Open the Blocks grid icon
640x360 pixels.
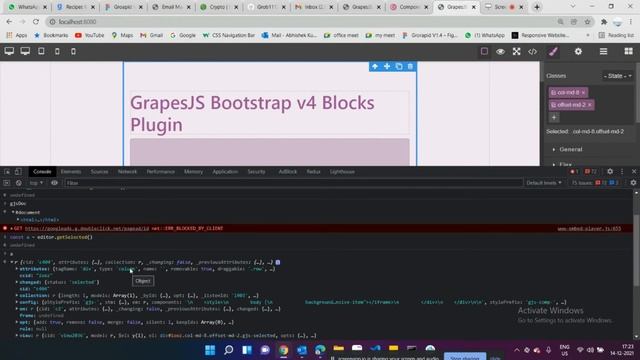628,51
